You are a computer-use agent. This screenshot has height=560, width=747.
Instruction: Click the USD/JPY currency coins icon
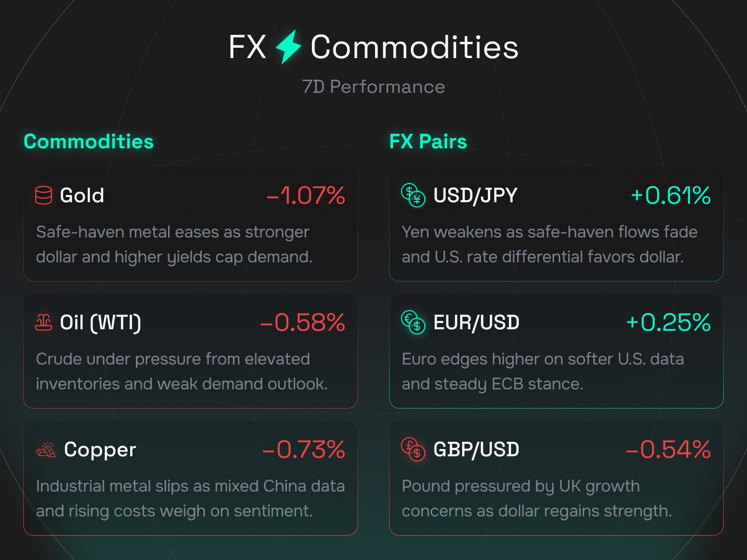[x=413, y=195]
